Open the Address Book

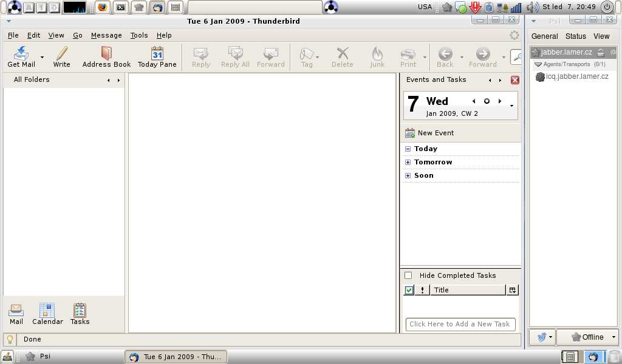pos(106,53)
